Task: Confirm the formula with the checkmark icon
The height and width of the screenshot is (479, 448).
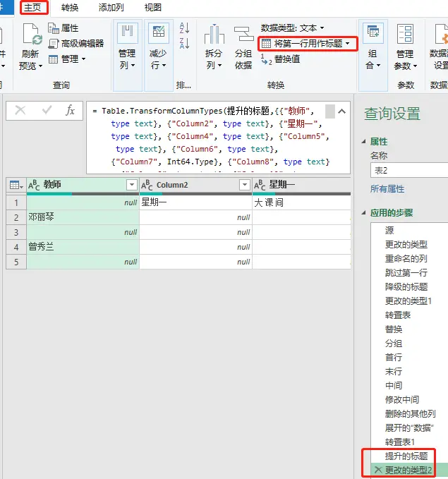Action: (x=47, y=110)
